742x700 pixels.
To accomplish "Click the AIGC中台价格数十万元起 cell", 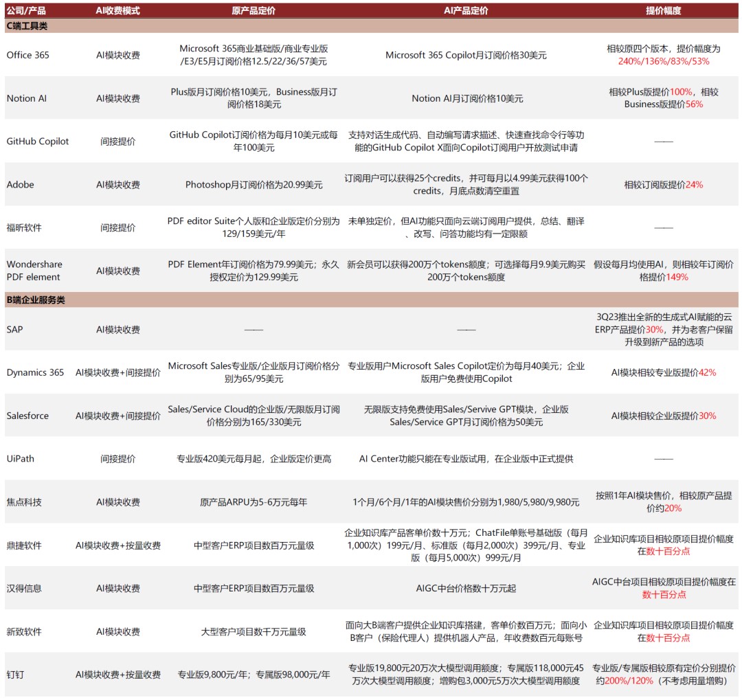I will click(466, 588).
